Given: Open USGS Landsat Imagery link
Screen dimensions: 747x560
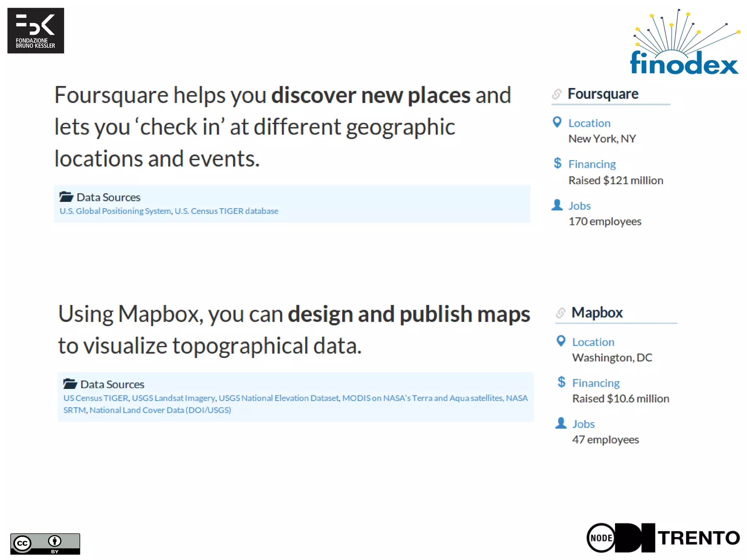Looking at the screenshot, I should pyautogui.click(x=173, y=398).
